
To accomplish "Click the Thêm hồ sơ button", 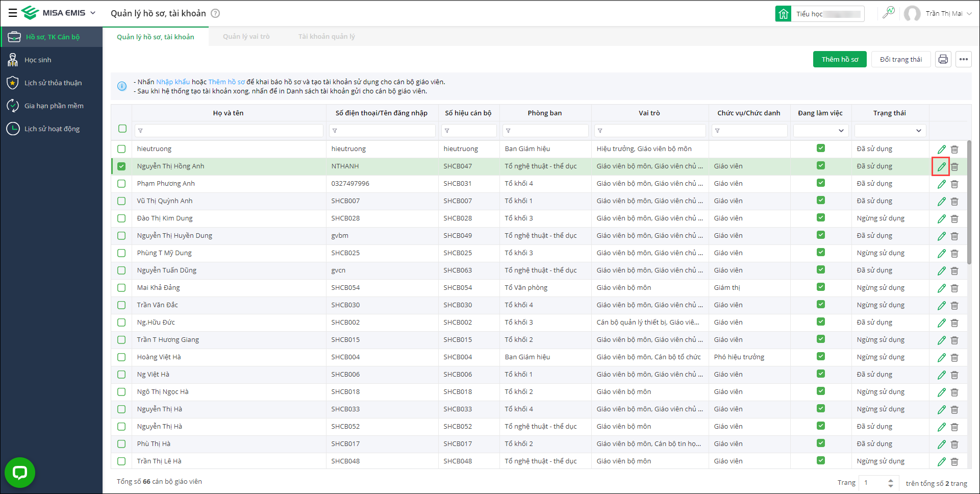I will (x=840, y=59).
